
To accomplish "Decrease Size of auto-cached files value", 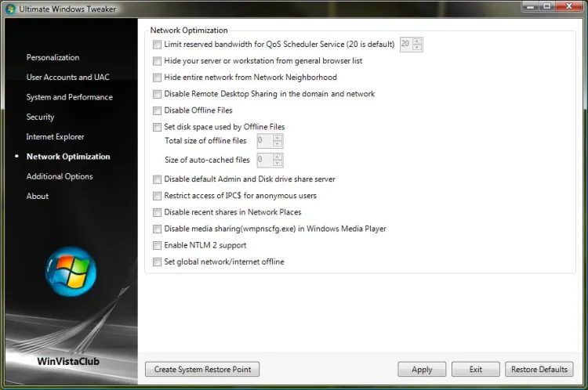I will 277,164.
